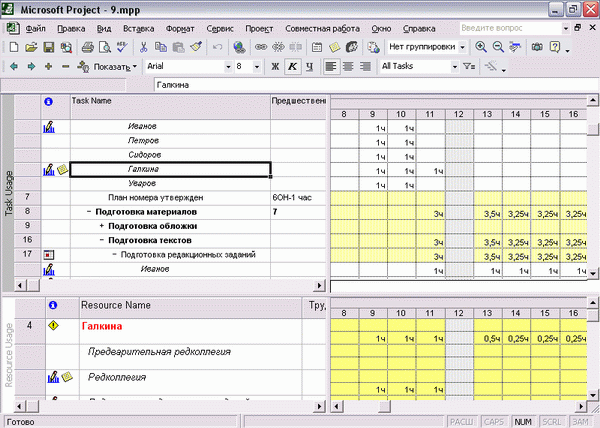This screenshot has width=600, height=428.
Task: Click the Cut scissors icon
Action: click(143, 47)
